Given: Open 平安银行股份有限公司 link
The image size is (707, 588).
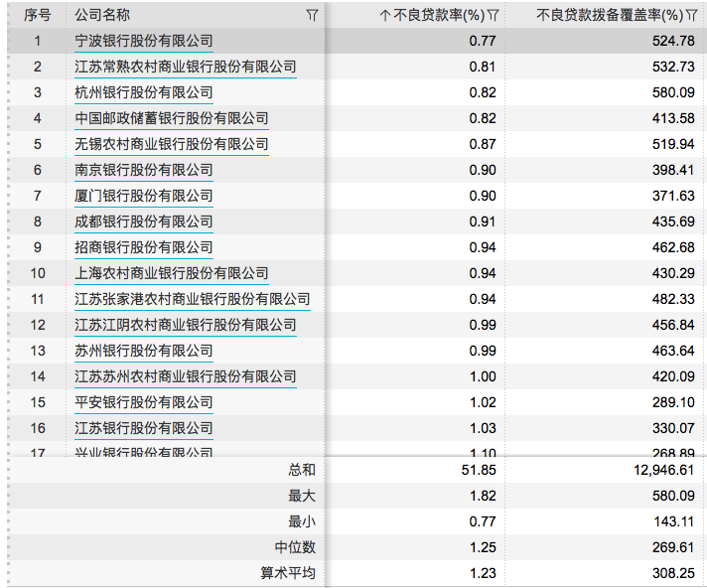Looking at the screenshot, I should click(x=144, y=402).
